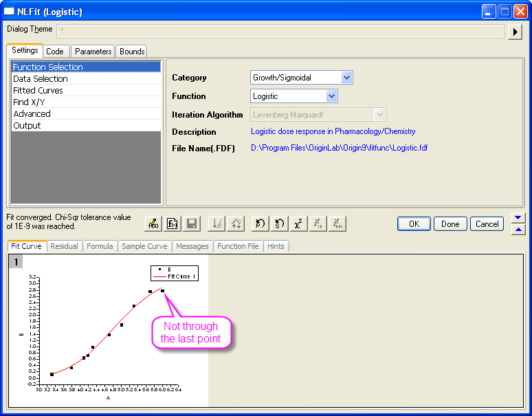Screen dimensions: 532x416
Task: Click the one iteration icon
Action: coord(318,223)
